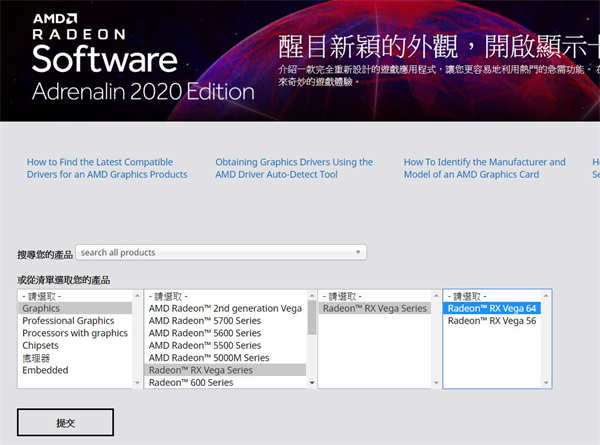
Task: Click up arrow of second list scrollbar
Action: click(x=312, y=295)
